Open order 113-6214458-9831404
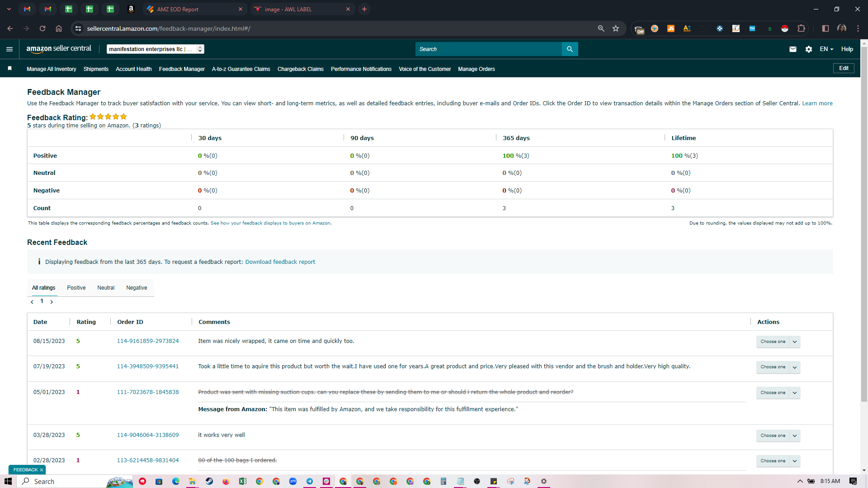 (x=148, y=460)
